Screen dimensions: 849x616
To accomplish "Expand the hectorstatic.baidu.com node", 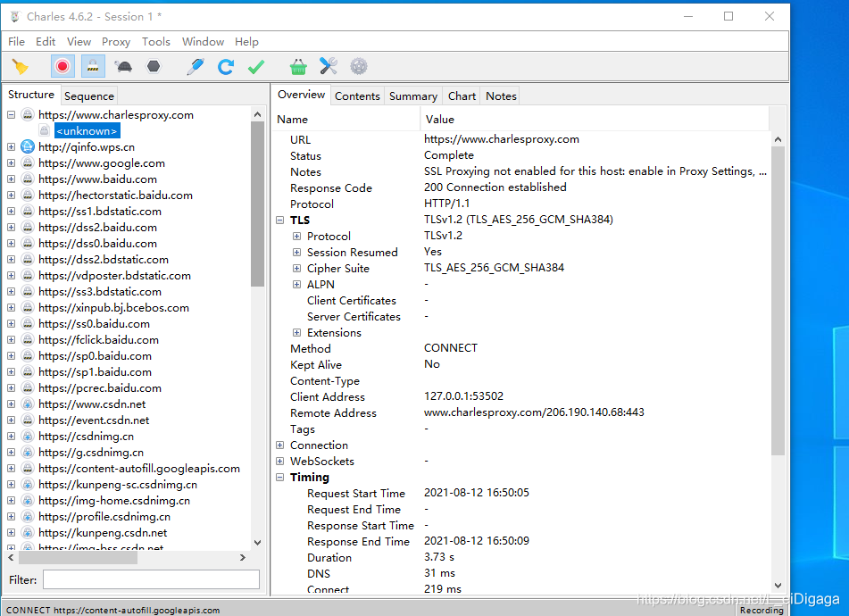I will point(11,195).
